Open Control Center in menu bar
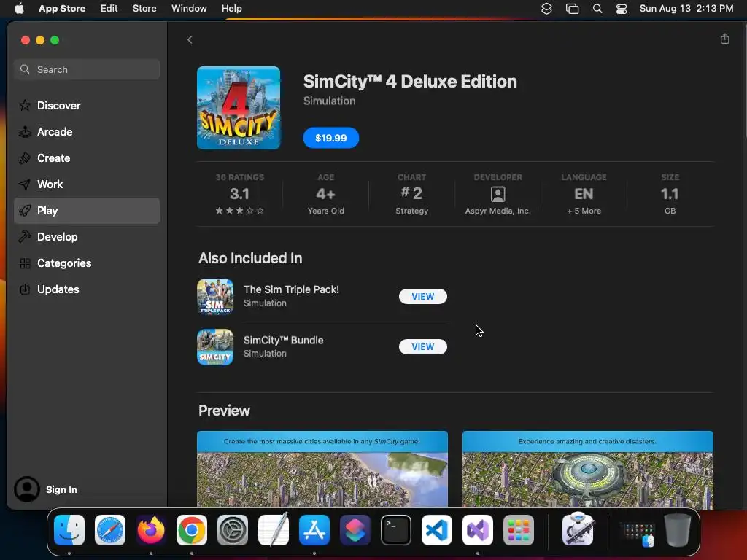Image resolution: width=747 pixels, height=560 pixels. (622, 9)
